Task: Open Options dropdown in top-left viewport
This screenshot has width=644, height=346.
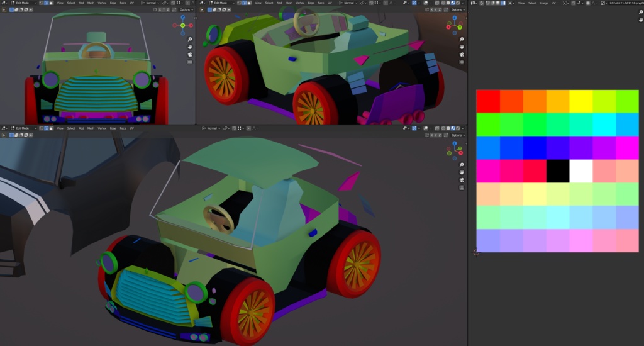Action: click(x=186, y=9)
